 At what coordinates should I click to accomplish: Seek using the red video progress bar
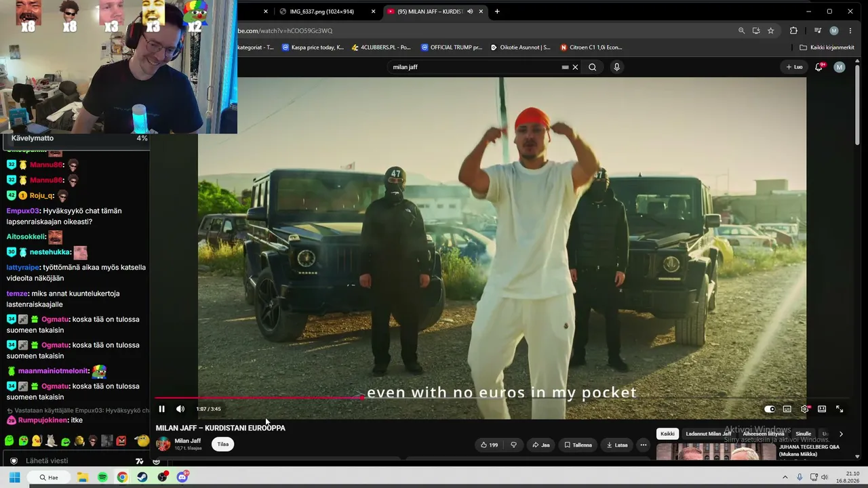pos(502,398)
